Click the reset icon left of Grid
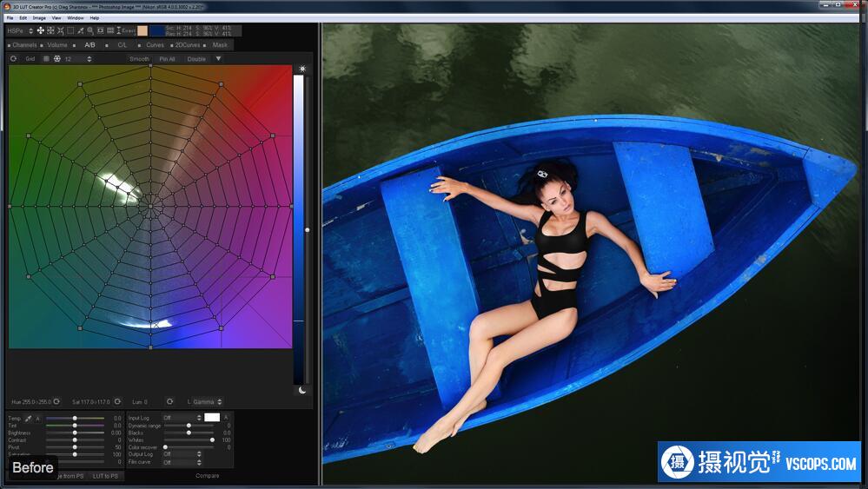868x489 pixels. click(13, 59)
